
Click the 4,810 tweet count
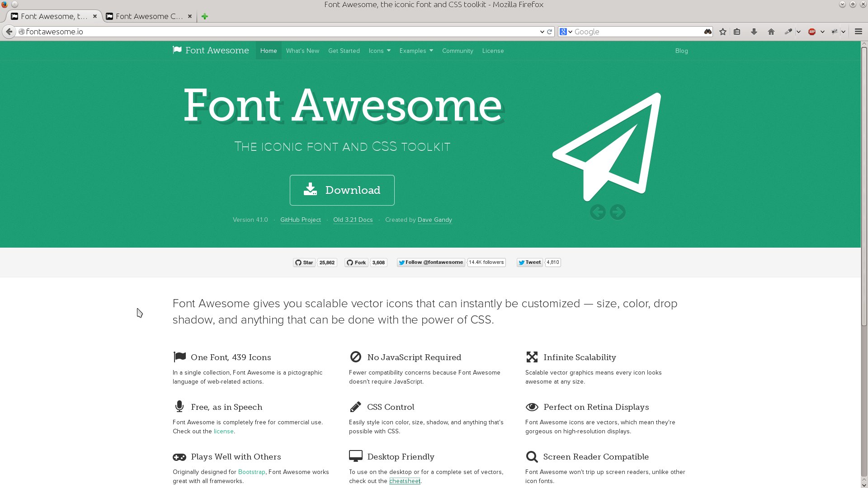click(x=553, y=263)
